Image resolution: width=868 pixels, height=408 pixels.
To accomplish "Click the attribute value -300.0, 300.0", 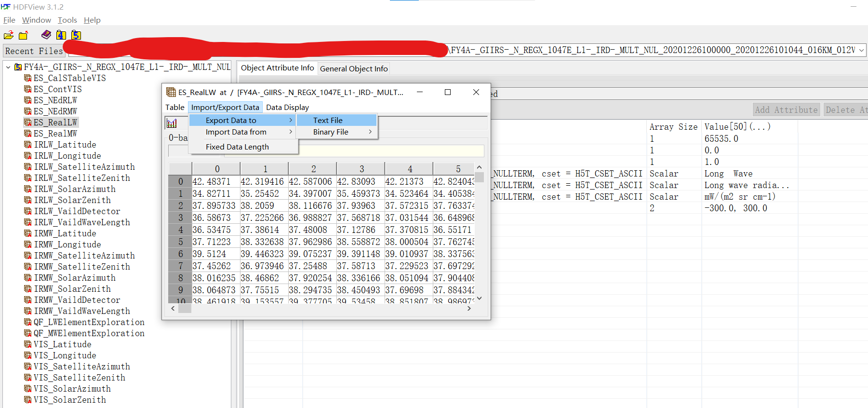I will pyautogui.click(x=735, y=208).
